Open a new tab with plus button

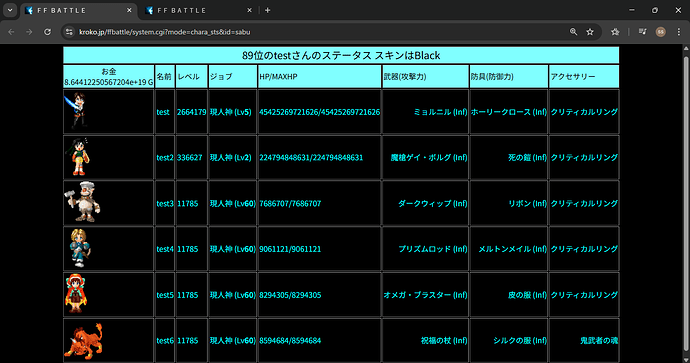coord(268,10)
